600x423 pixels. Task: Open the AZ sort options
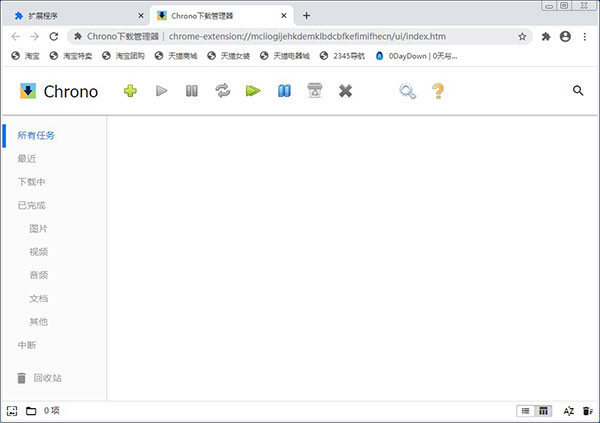[x=569, y=411]
